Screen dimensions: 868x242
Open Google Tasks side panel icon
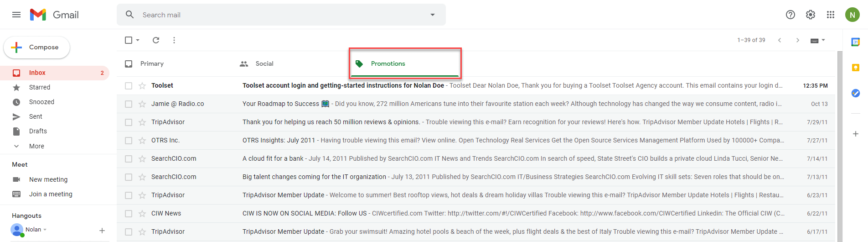856,93
